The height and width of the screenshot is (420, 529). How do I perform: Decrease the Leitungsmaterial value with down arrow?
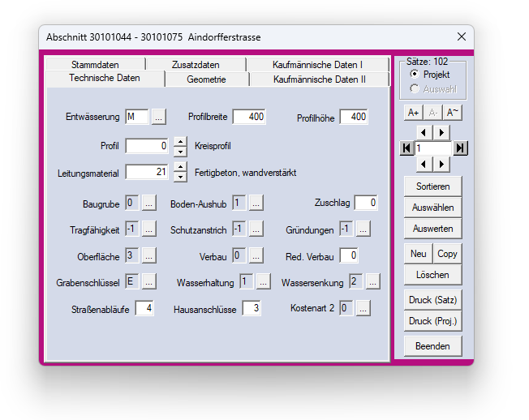coord(180,177)
